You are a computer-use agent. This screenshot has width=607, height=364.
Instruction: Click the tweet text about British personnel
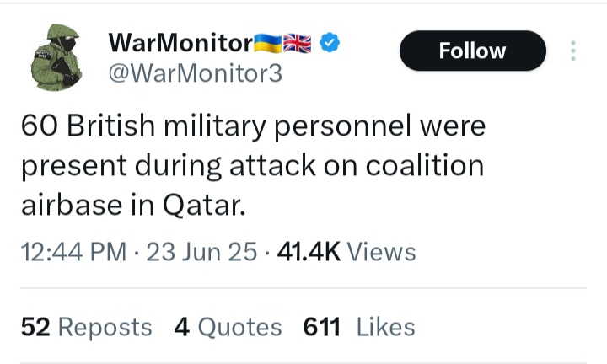253,165
